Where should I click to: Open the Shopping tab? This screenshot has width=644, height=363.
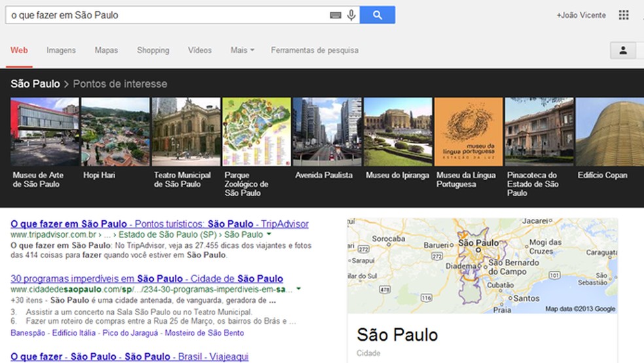coord(152,50)
